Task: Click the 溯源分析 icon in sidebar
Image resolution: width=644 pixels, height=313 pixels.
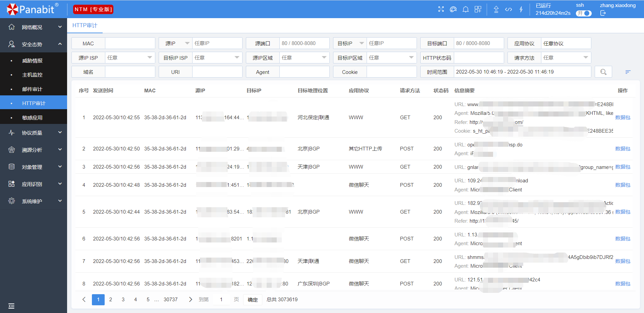Action: (11, 150)
